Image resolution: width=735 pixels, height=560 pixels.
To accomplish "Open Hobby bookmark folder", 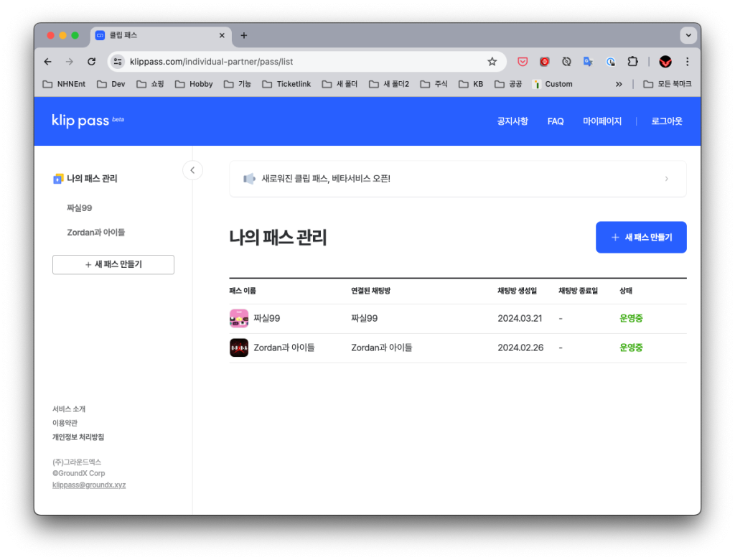I will (x=194, y=84).
